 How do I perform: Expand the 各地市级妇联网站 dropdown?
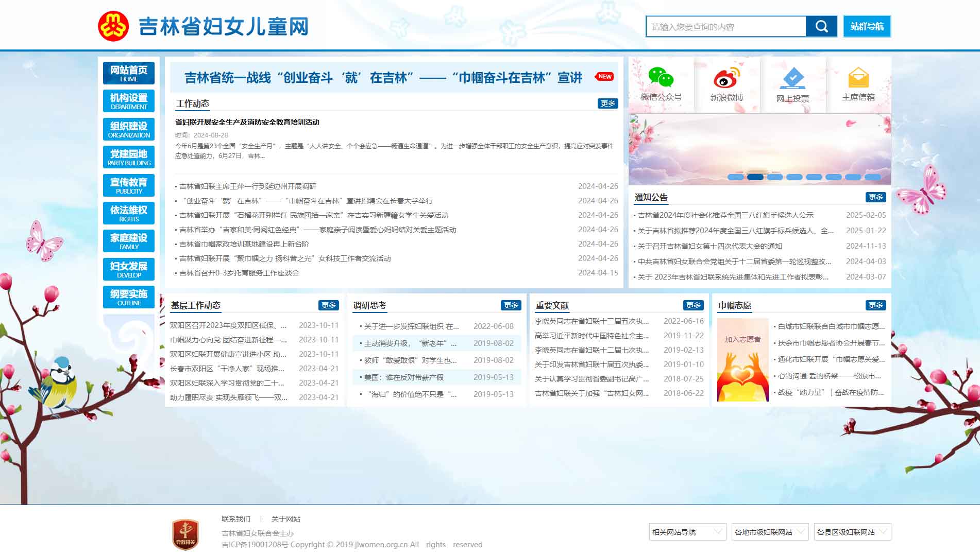(x=770, y=532)
